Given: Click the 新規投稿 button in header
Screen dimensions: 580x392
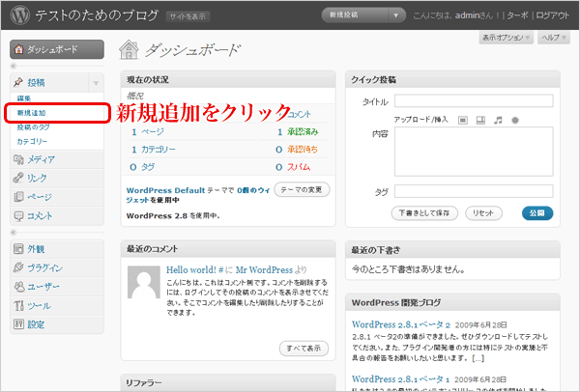Looking at the screenshot, I should pos(355,15).
